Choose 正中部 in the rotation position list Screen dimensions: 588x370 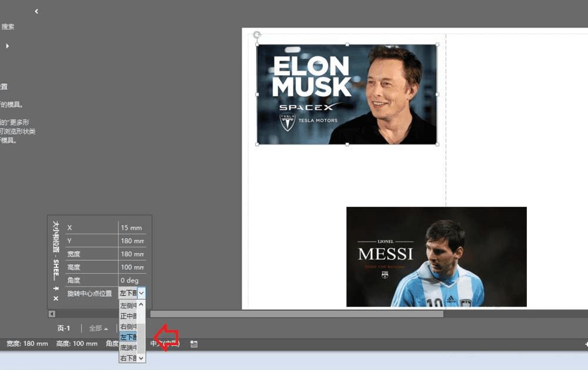pyautogui.click(x=128, y=316)
